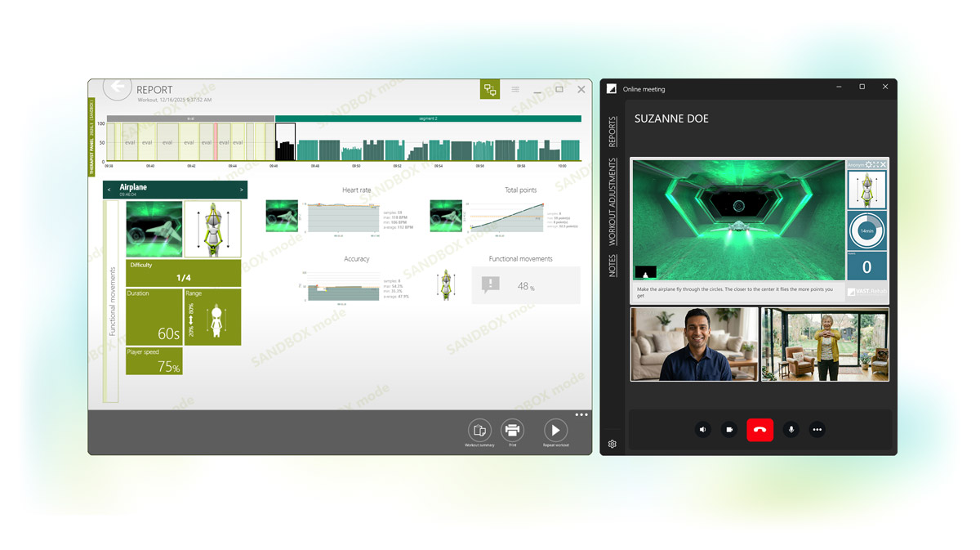Open the NOTES tab
The width and height of the screenshot is (980, 550).
(612, 266)
